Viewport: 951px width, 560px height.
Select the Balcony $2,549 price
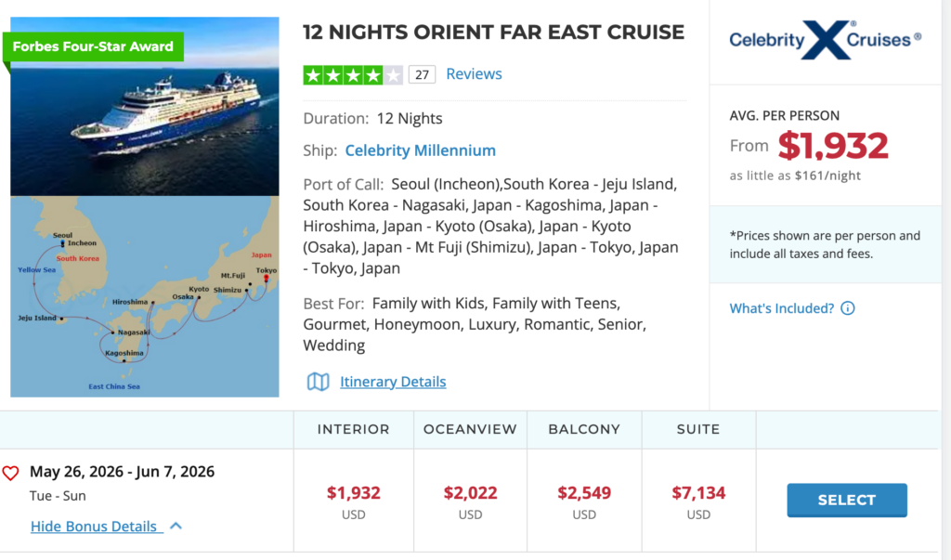(584, 492)
